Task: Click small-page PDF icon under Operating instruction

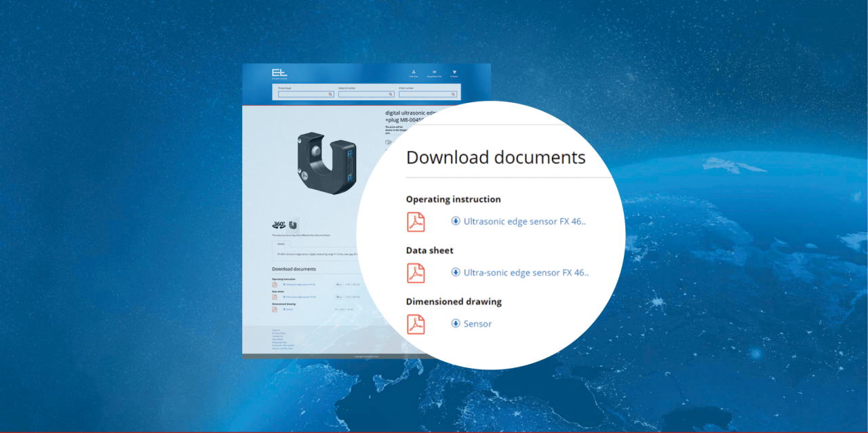Action: [275, 285]
